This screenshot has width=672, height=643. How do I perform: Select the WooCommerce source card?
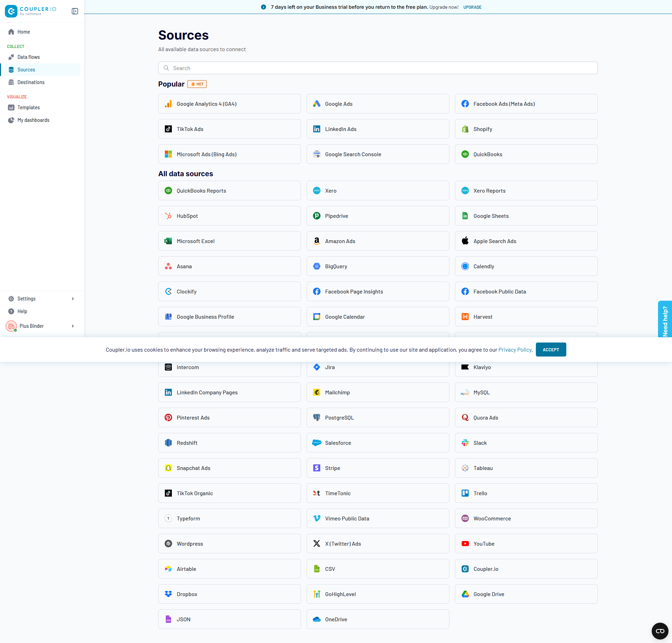[526, 519]
